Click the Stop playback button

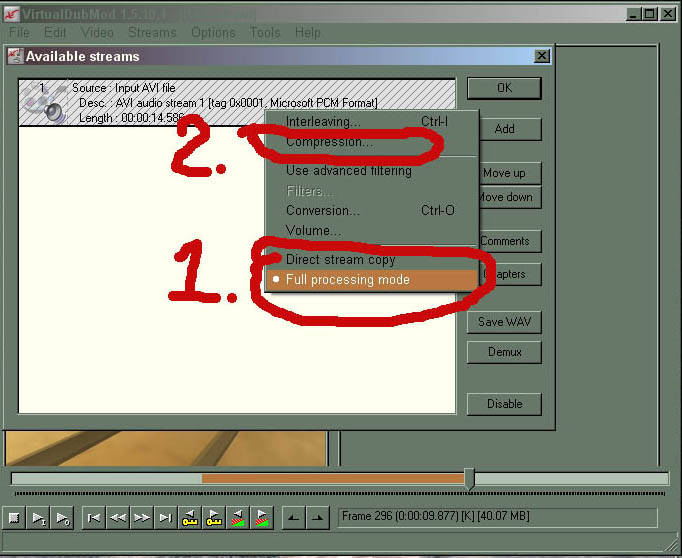click(x=14, y=518)
